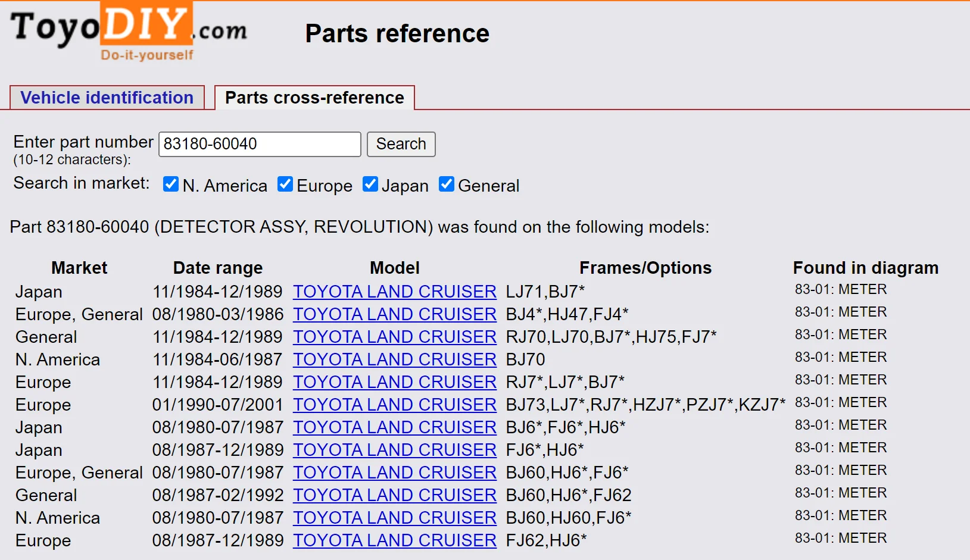
Task: Open Land Cruiser link for BJ70 frame
Action: coord(394,359)
